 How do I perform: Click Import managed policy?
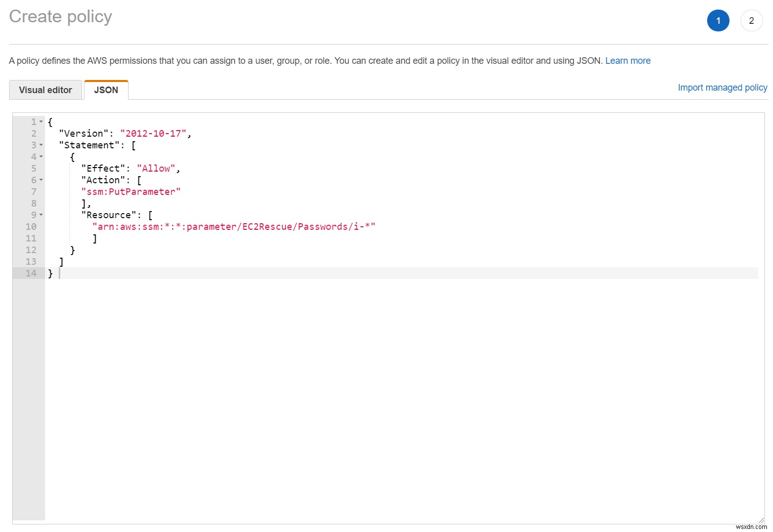click(722, 87)
